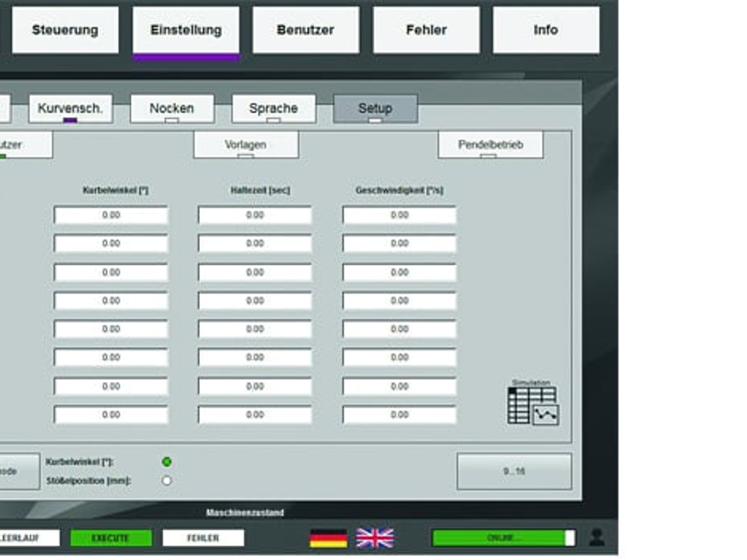Click the Kurbelwinkel [°] column header
This screenshot has height=560, width=747.
pyautogui.click(x=116, y=190)
